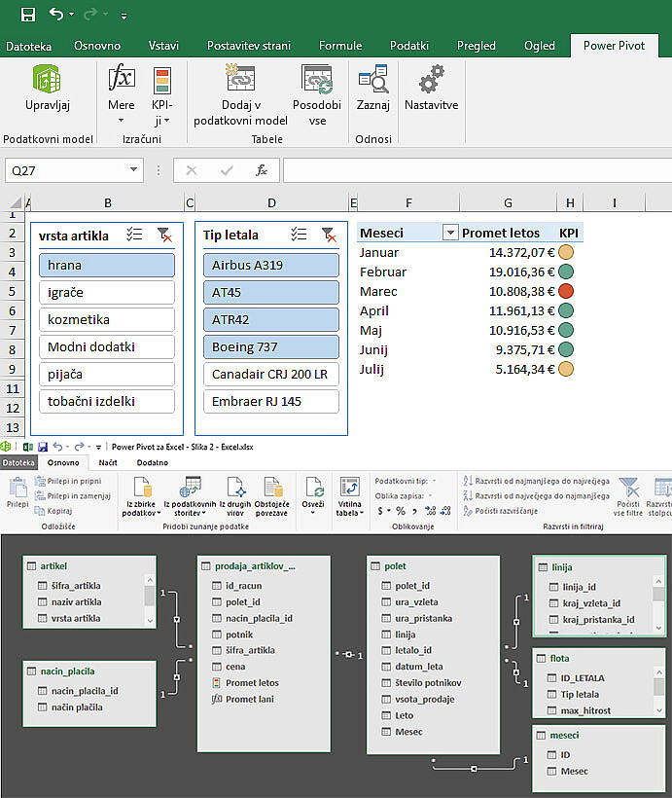Open the Upravljaj data model manager
The width and height of the screenshot is (672, 798).
click(x=48, y=88)
